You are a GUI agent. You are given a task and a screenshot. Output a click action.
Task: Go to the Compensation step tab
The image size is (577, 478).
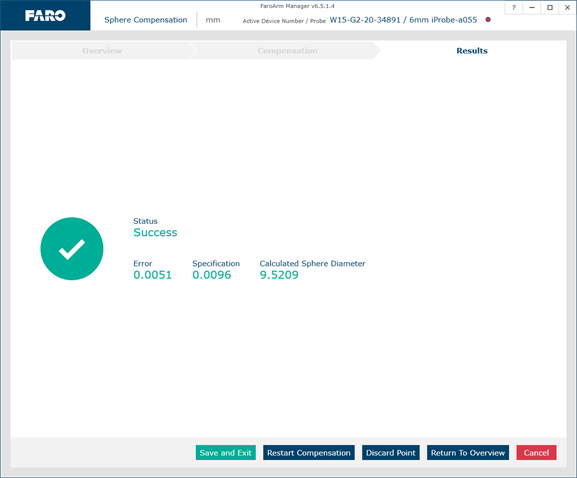click(287, 51)
